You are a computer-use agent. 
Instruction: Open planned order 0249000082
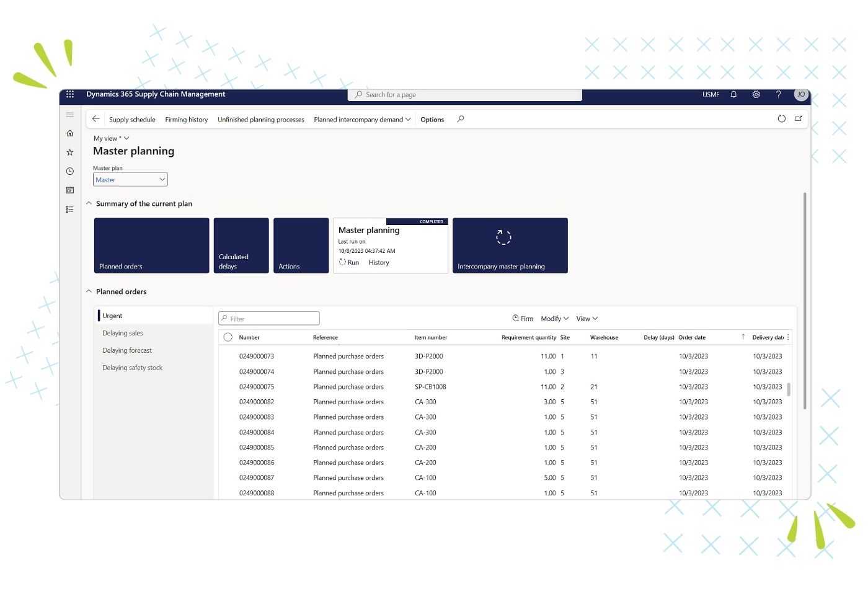point(257,402)
